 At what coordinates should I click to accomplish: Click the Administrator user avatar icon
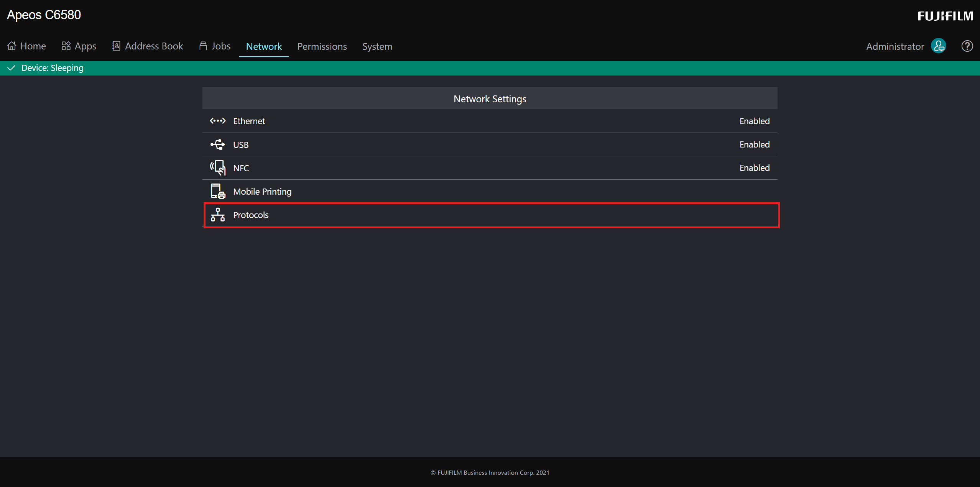(x=939, y=46)
